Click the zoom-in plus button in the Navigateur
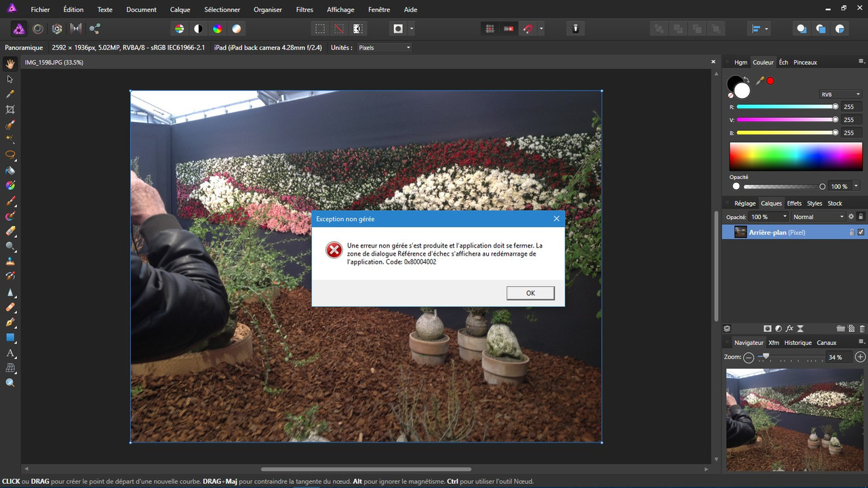The width and height of the screenshot is (868, 488). [x=860, y=357]
